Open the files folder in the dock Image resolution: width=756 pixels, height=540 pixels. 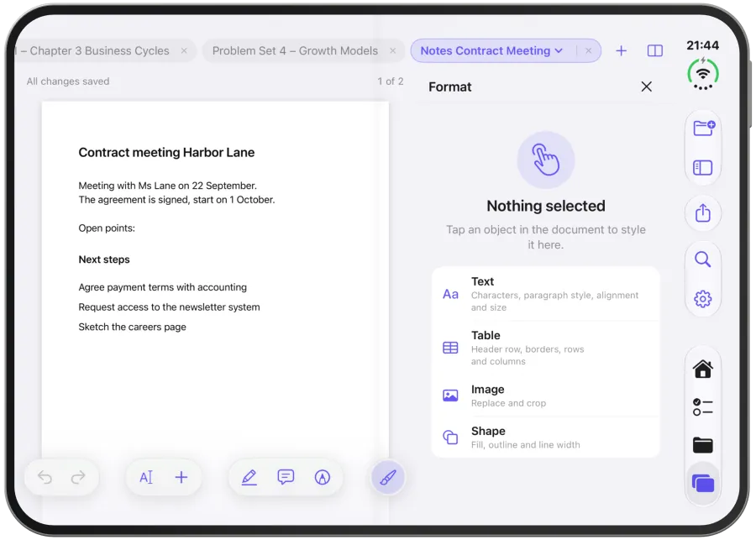(x=703, y=445)
